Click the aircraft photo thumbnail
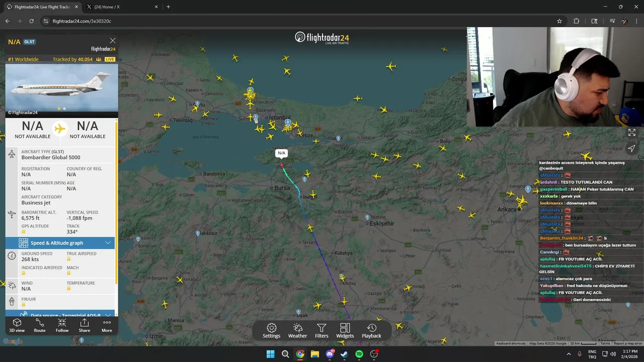This screenshot has width=644, height=362. [61, 87]
